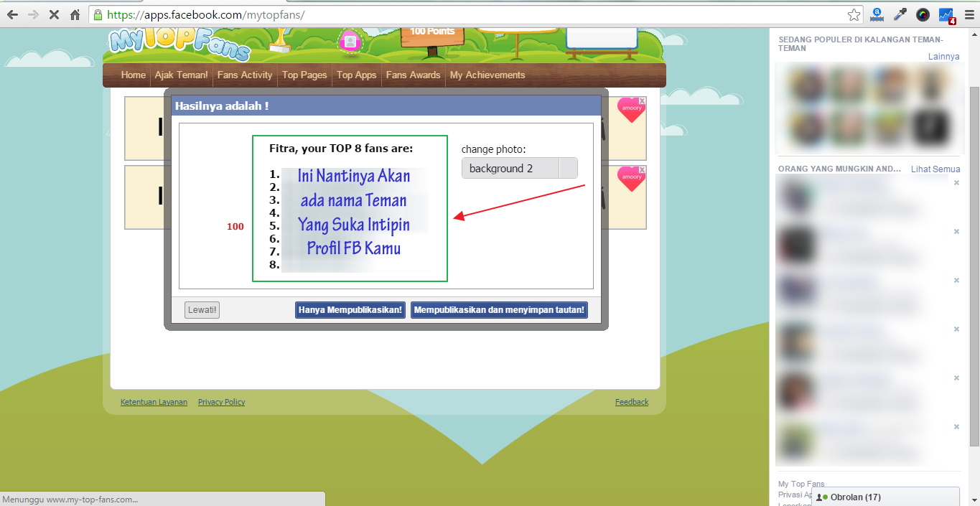This screenshot has width=980, height=506.
Task: Stop page loading with the X button
Action: coord(54,14)
